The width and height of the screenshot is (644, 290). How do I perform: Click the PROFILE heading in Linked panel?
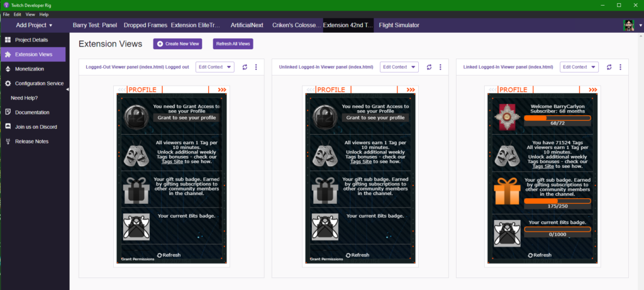coord(514,89)
